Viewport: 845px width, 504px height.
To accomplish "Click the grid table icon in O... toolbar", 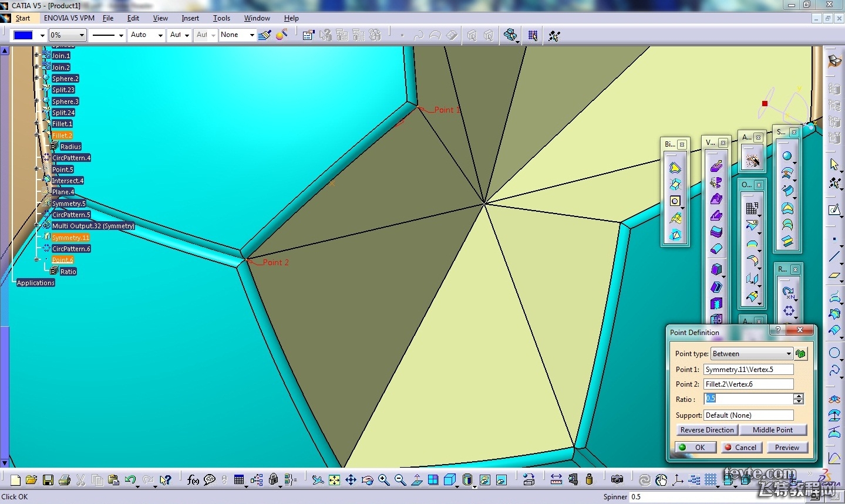I will pyautogui.click(x=752, y=208).
